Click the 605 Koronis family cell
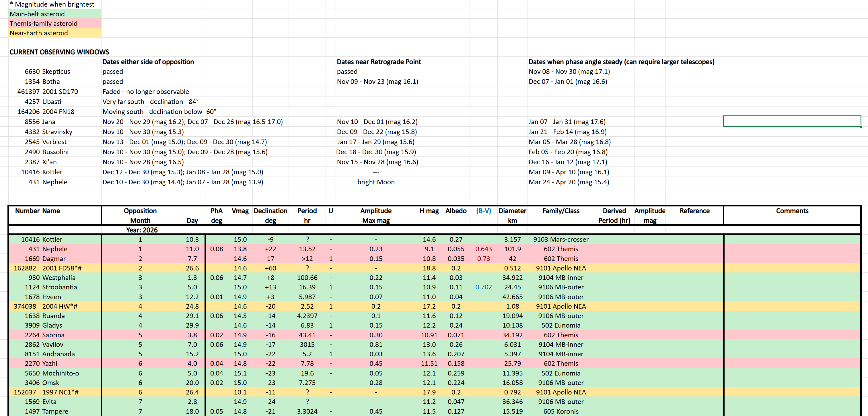This screenshot has height=416, width=868. pos(560,411)
